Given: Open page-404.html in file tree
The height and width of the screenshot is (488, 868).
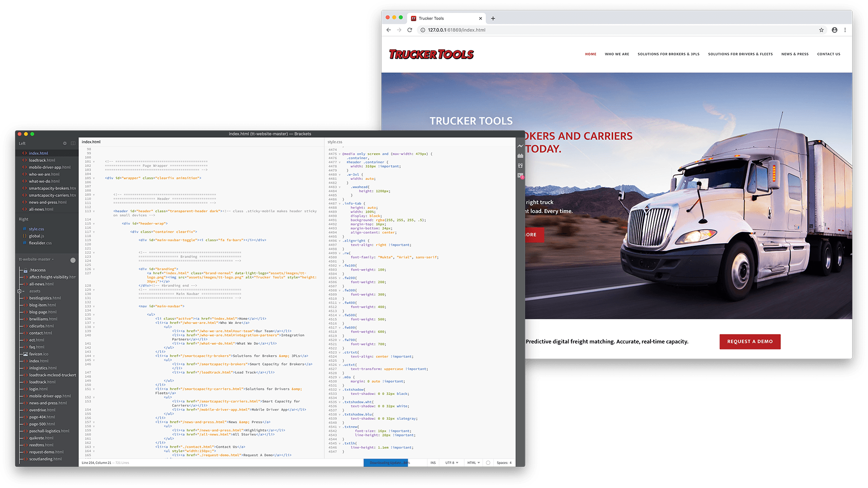Looking at the screenshot, I should (42, 417).
